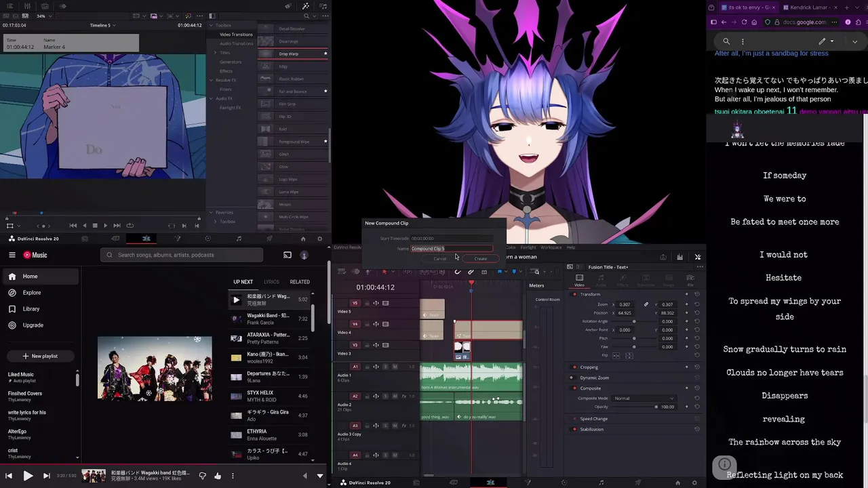Open the Liked Music playlist
The width and height of the screenshot is (868, 488).
[x=39, y=377]
